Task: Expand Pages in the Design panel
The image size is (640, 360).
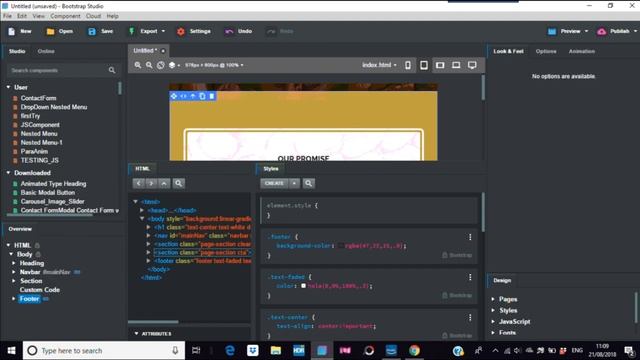Action: 493,299
